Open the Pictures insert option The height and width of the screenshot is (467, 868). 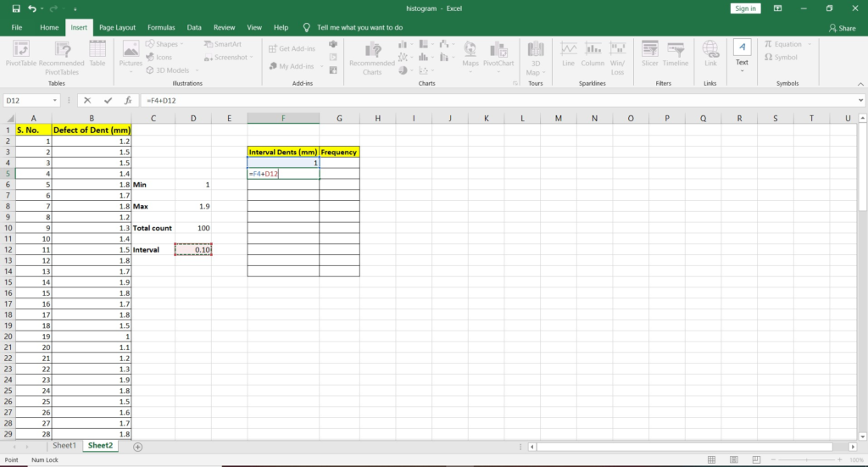(x=131, y=57)
